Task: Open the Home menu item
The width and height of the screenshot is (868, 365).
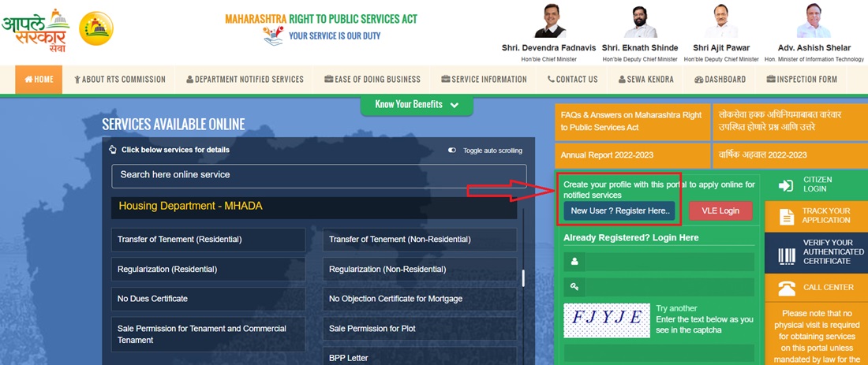Action: point(39,80)
